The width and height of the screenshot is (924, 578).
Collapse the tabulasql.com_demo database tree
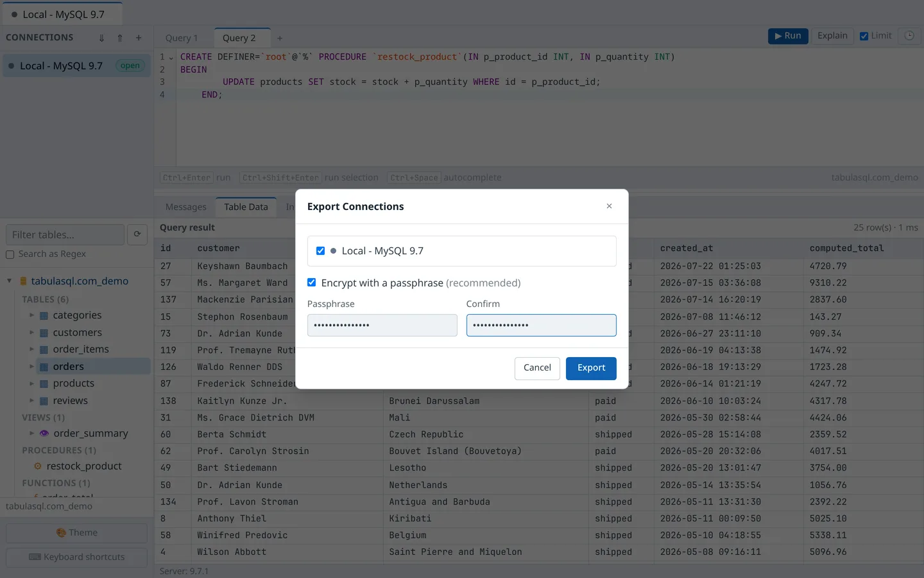coord(10,281)
